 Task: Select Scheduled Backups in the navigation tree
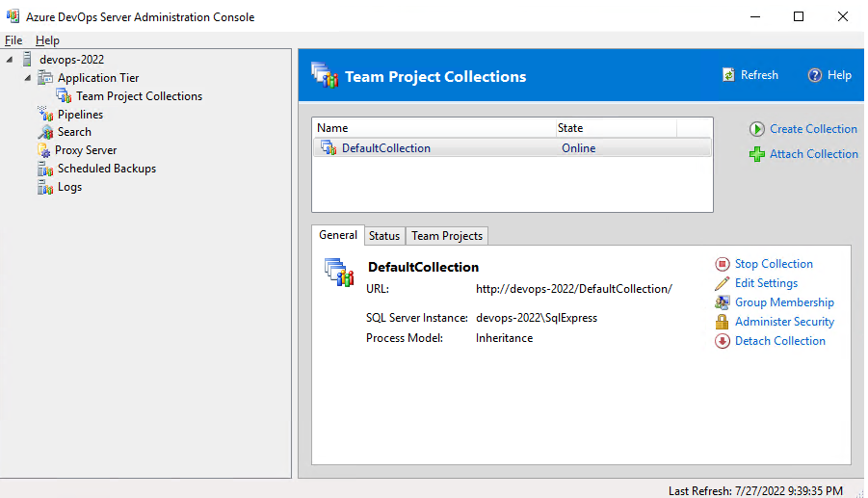click(x=107, y=169)
